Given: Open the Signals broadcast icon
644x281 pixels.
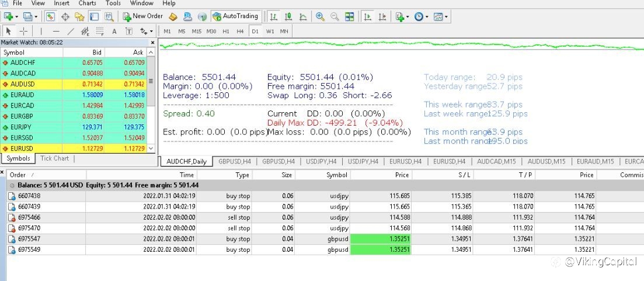Looking at the screenshot, I should tap(202, 16).
